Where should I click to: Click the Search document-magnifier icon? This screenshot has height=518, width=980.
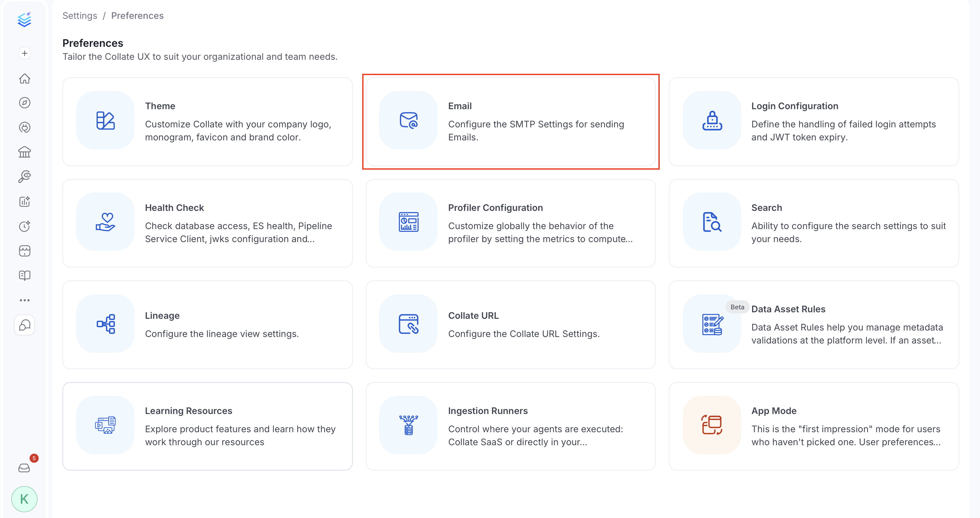point(712,222)
